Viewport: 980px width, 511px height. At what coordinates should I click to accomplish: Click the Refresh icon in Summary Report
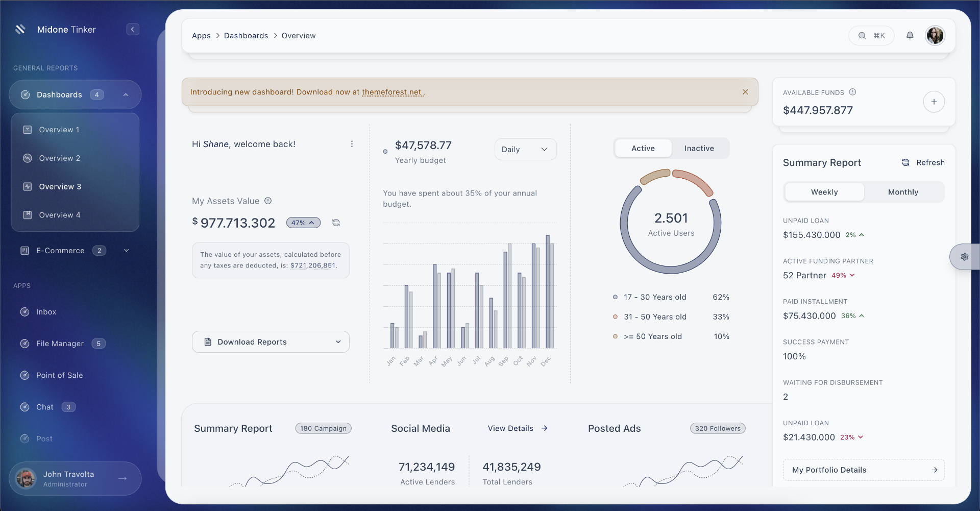pos(905,162)
